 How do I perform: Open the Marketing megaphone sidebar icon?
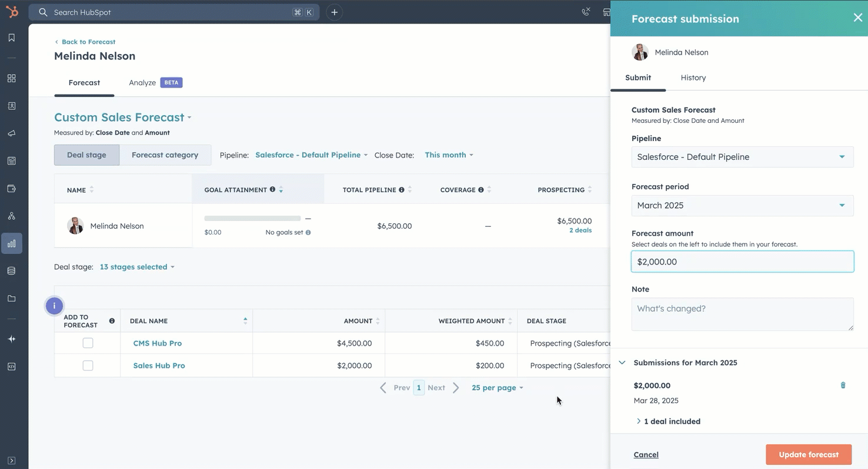12,133
